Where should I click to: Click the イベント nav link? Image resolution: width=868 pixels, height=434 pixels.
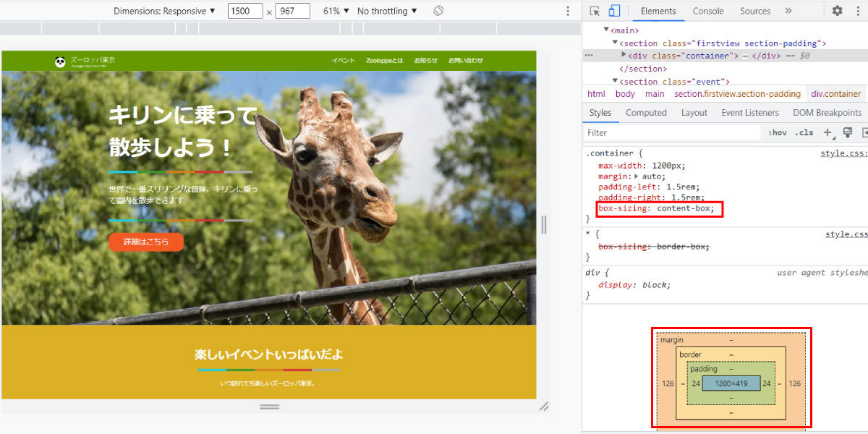click(x=343, y=61)
